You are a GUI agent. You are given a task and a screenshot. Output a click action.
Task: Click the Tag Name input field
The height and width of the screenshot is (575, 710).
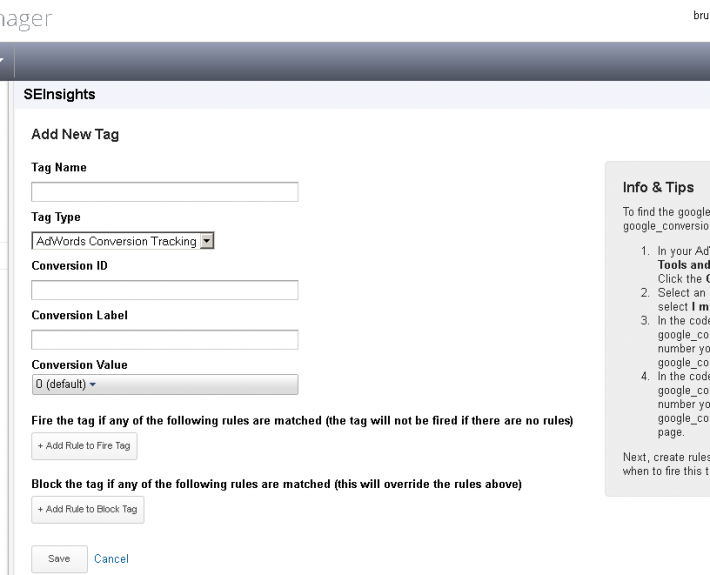165,192
